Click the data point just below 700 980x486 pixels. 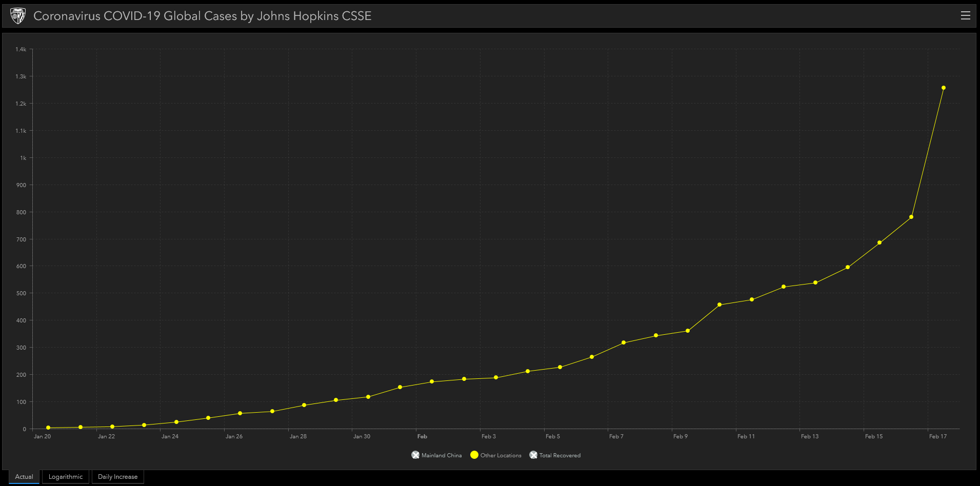(879, 242)
